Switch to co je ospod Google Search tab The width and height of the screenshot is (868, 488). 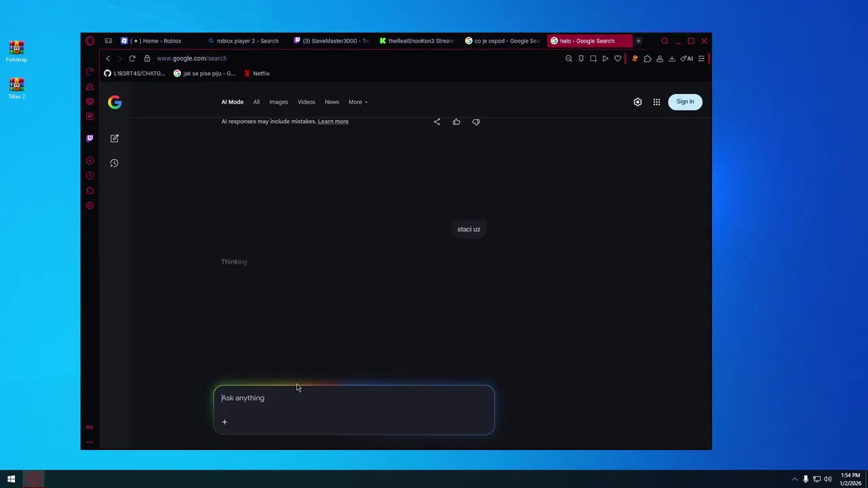pos(503,41)
